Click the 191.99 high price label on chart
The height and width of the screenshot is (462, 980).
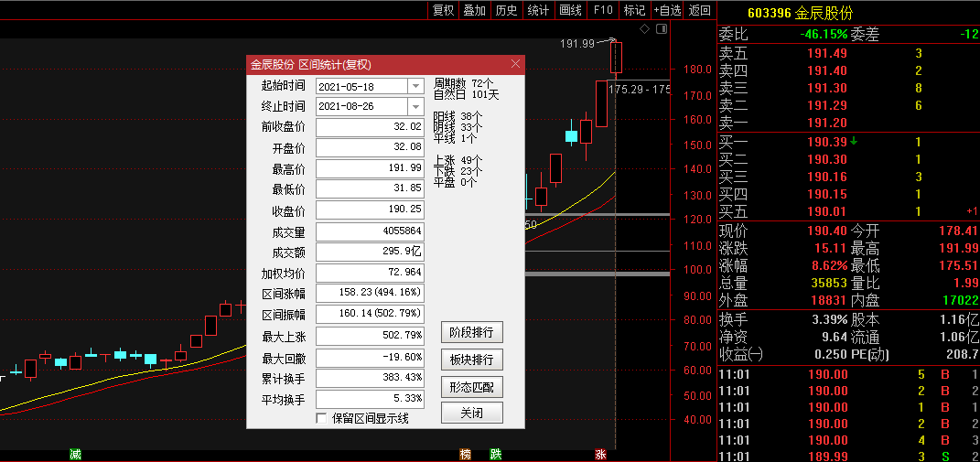(x=577, y=44)
